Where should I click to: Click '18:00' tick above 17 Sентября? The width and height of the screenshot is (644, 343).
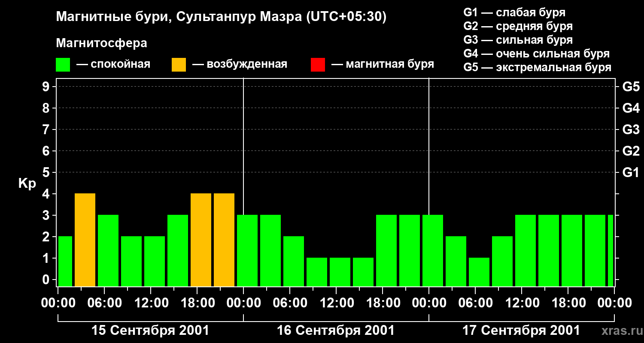568,303
